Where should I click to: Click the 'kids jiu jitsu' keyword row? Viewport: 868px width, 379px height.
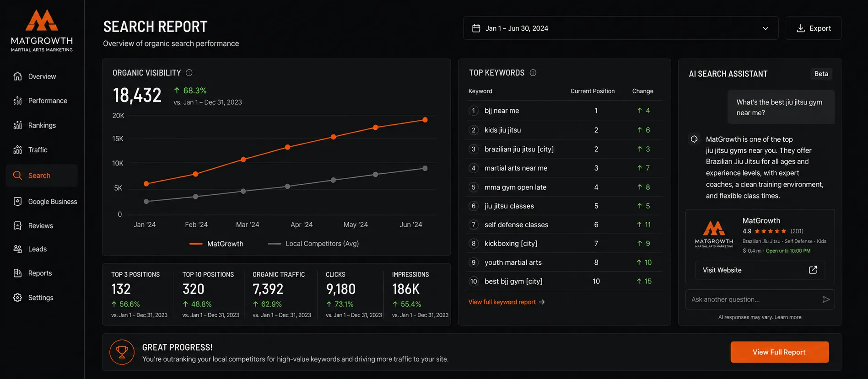[565, 130]
